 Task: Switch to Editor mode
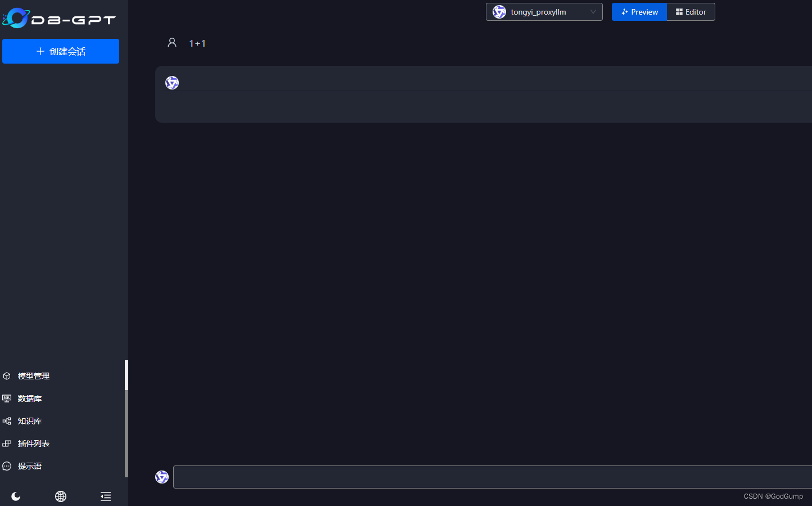[x=691, y=12]
